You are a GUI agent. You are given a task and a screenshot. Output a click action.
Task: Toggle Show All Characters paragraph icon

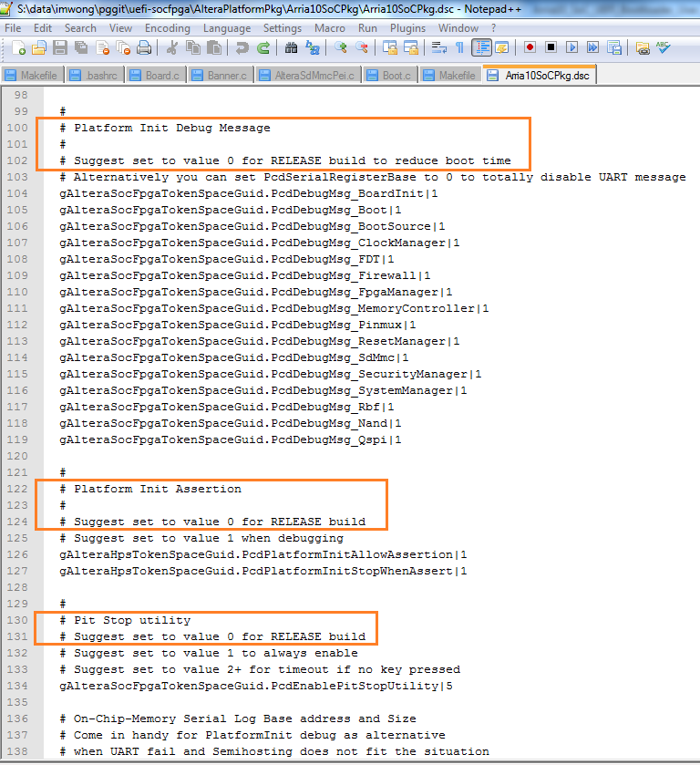(x=459, y=47)
